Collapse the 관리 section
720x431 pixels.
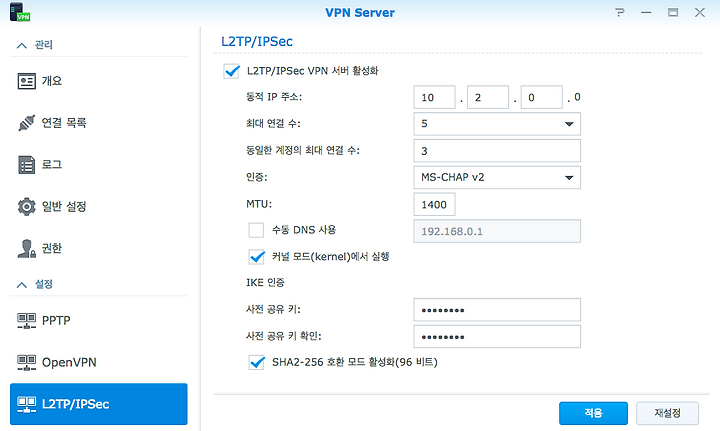coord(22,45)
